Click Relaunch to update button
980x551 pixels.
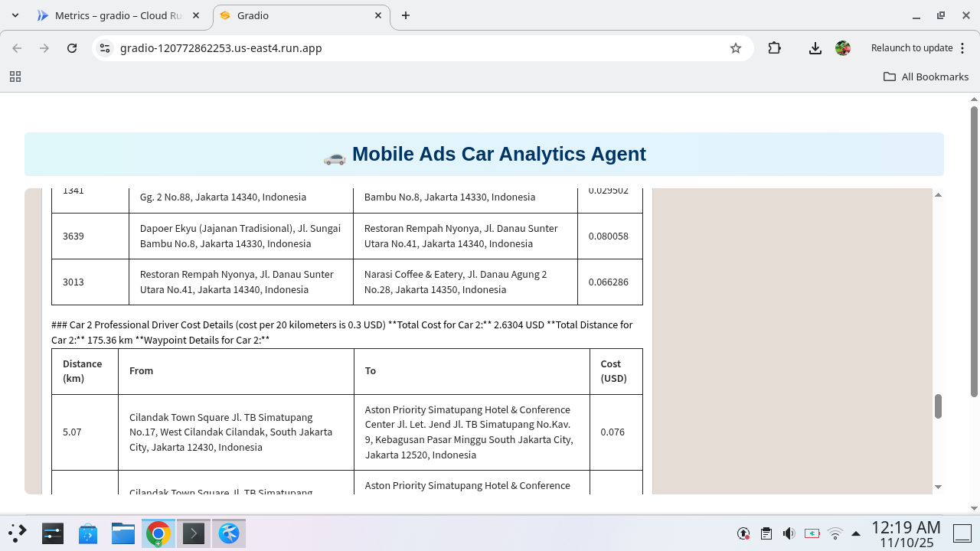coord(911,48)
